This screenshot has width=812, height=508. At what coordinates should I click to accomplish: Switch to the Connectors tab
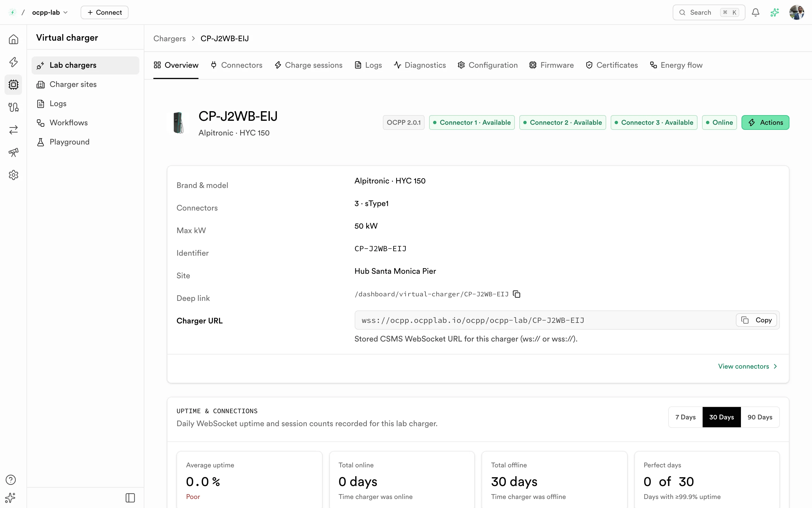click(x=237, y=65)
